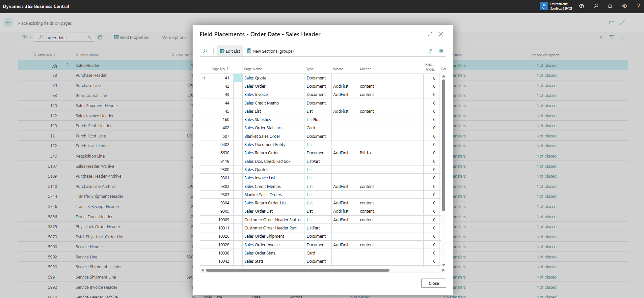Click the back arrow on the main page
Image resolution: width=644 pixels, height=298 pixels.
pos(8,23)
